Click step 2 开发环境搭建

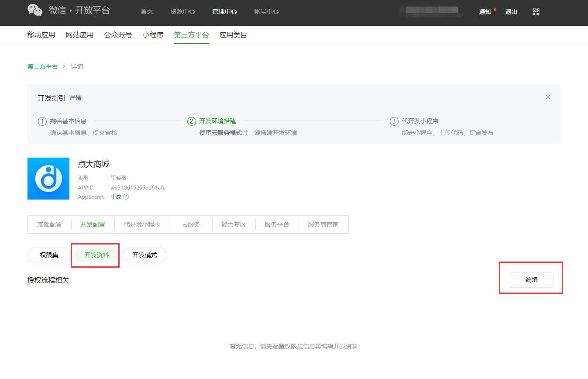click(x=217, y=121)
